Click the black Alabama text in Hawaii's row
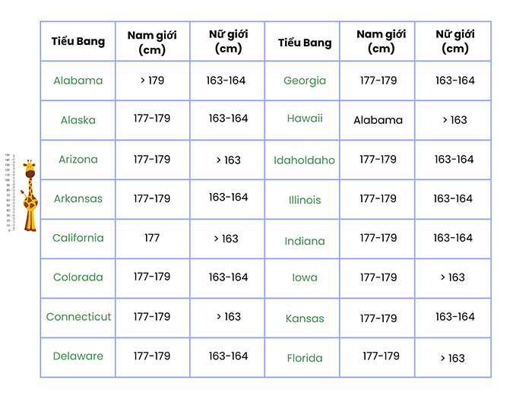 coord(378,120)
